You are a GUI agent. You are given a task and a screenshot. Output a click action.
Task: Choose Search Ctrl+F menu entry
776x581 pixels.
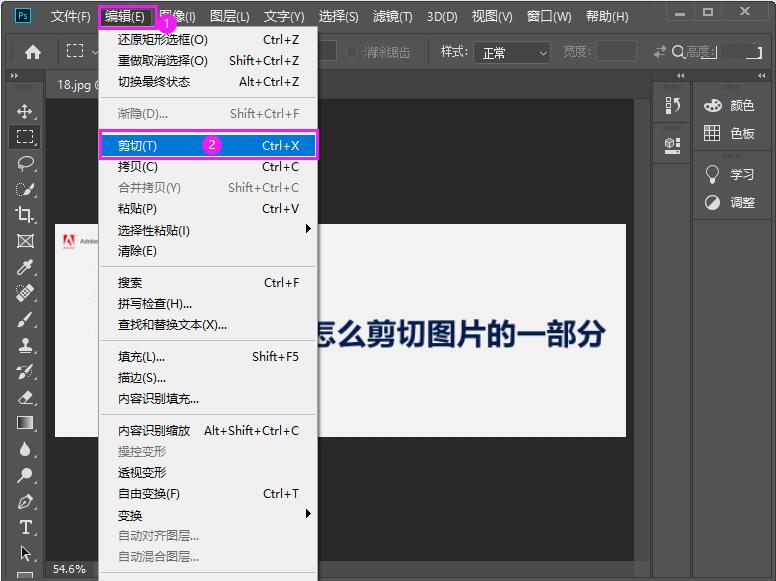[x=208, y=283]
